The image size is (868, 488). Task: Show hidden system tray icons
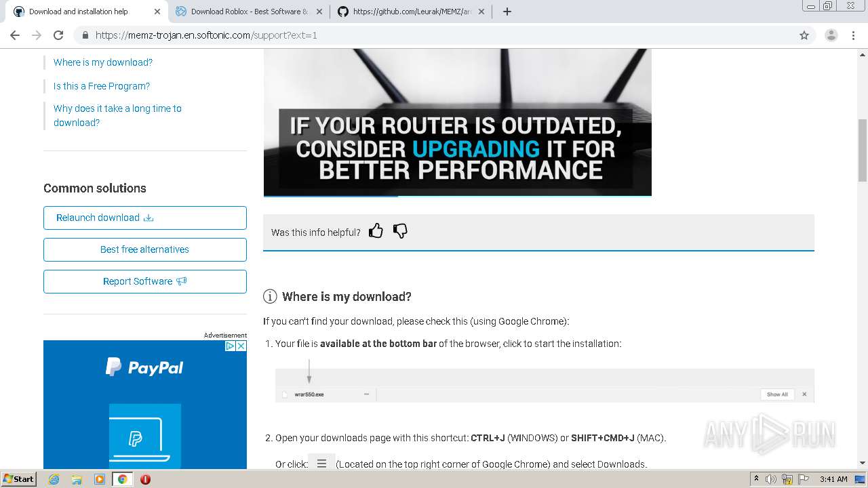756,479
